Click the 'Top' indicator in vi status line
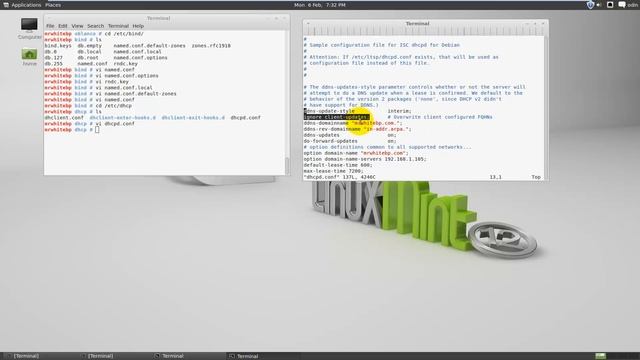This screenshot has height=360, width=640. click(536, 177)
